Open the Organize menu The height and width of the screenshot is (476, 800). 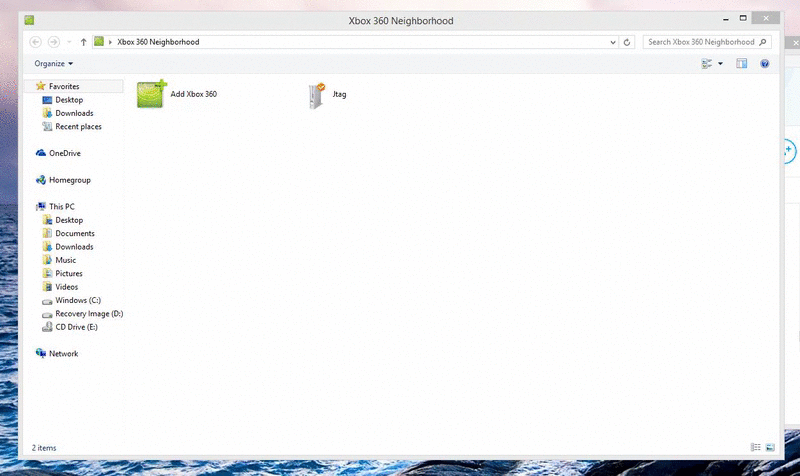(54, 63)
